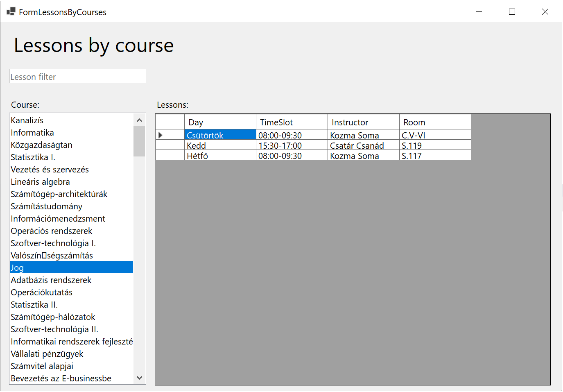Image resolution: width=563 pixels, height=392 pixels.
Task: Choose Operációkutatás course
Action: (x=72, y=292)
